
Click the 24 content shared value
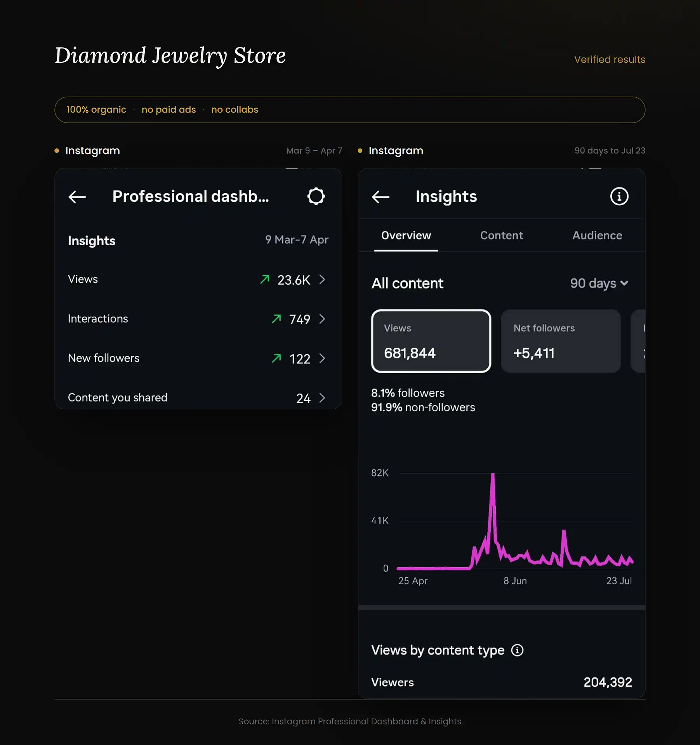click(303, 398)
